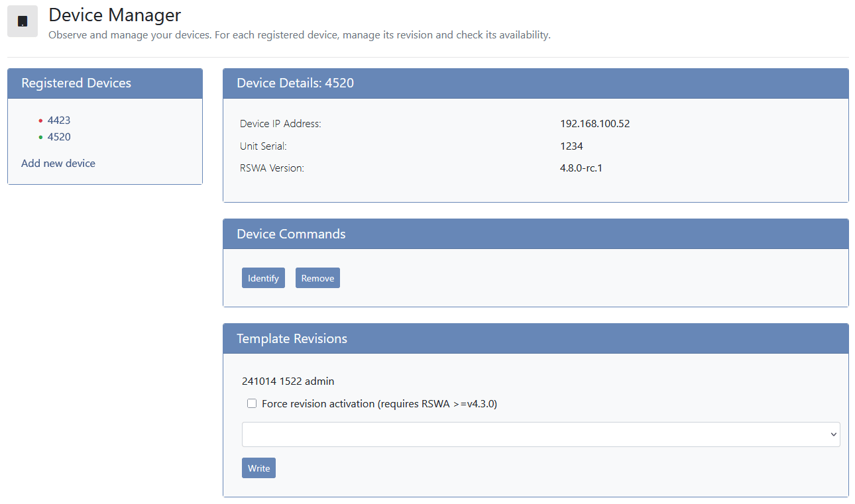Click the Add new device link

tap(58, 163)
